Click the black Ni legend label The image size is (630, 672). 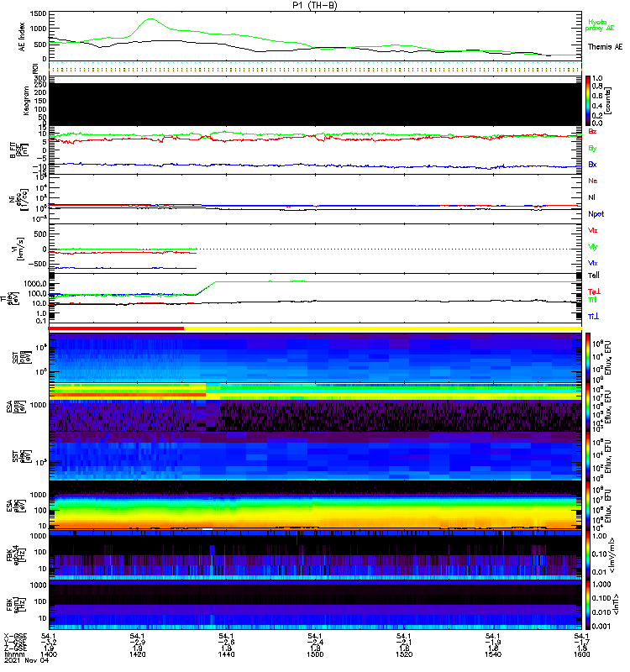tap(591, 197)
